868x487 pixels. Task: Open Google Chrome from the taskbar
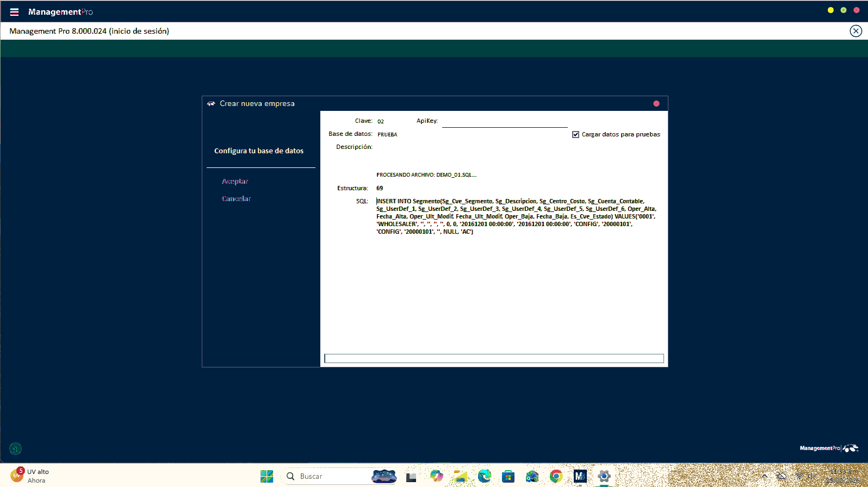tap(556, 477)
